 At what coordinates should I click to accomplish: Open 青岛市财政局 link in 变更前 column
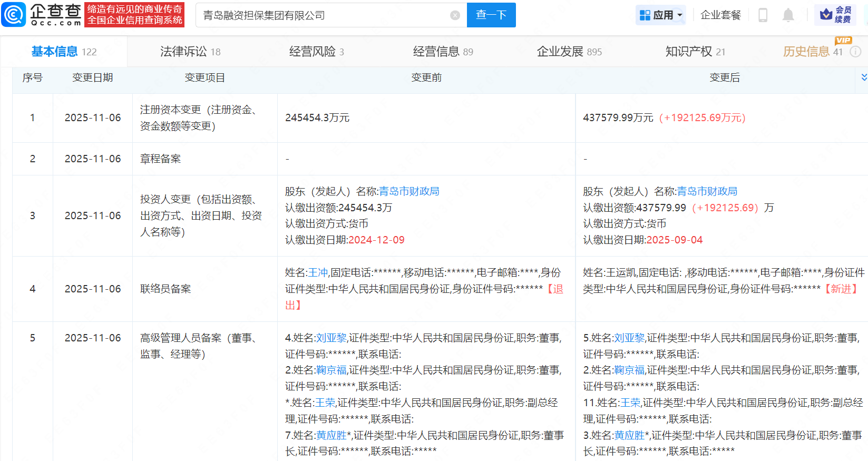409,191
